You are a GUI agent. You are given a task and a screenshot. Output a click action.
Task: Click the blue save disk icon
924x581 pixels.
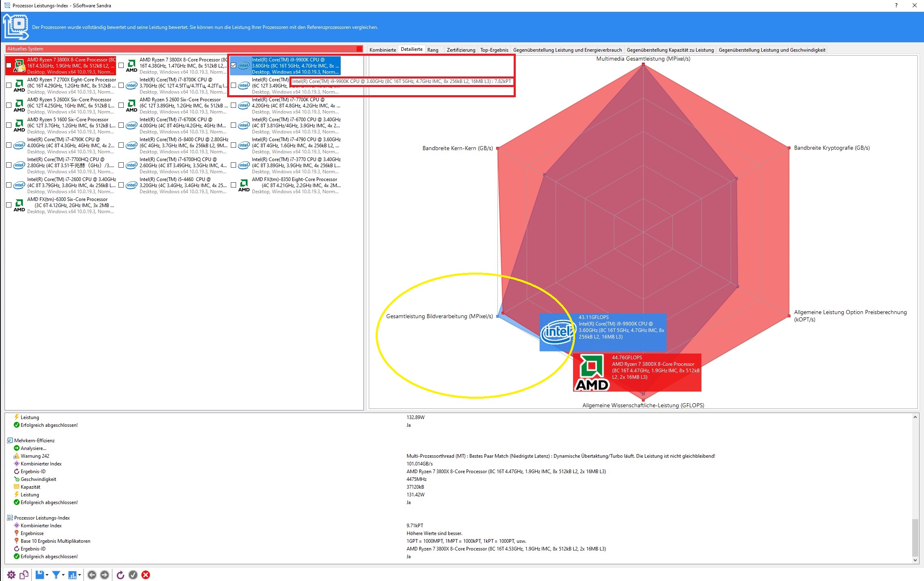click(39, 574)
